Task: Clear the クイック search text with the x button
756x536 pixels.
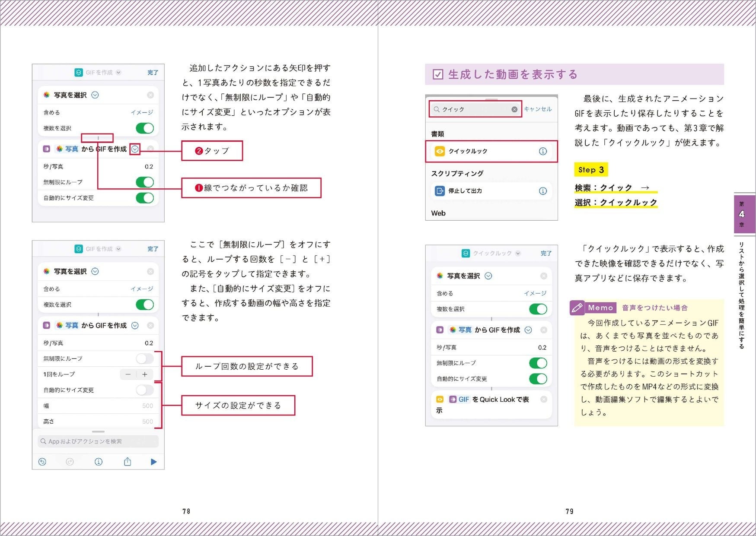Action: (x=514, y=109)
